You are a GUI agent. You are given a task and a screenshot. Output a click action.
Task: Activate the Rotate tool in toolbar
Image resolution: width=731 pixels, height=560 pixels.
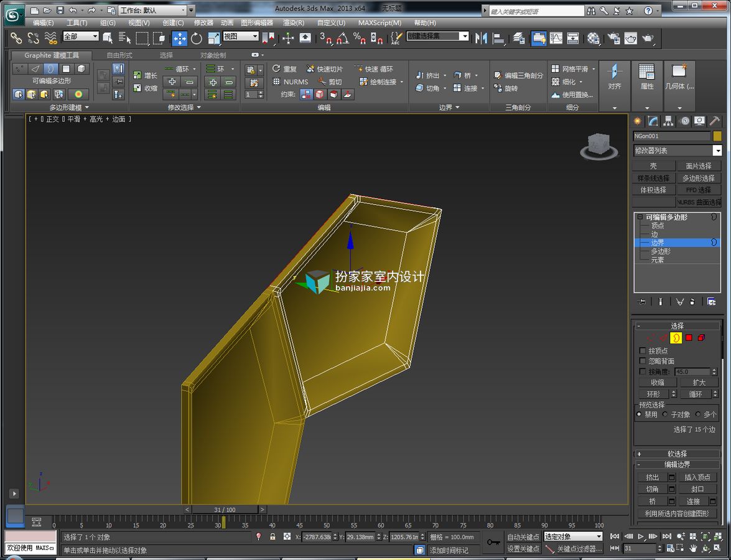(x=196, y=38)
